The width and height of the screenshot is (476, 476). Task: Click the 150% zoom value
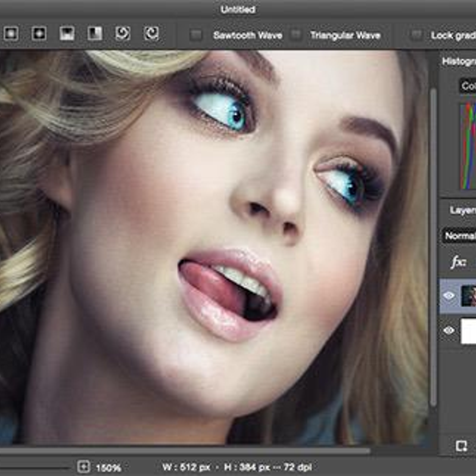109,468
